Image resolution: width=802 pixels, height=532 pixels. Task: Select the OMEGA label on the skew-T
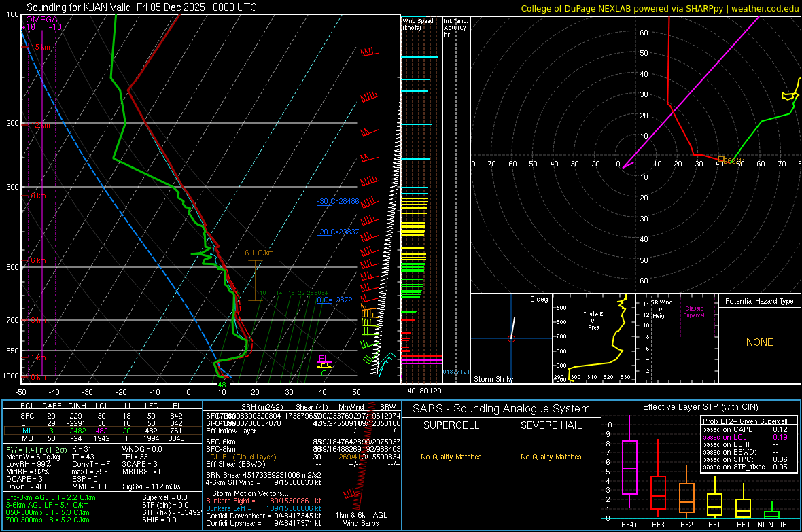coord(41,20)
